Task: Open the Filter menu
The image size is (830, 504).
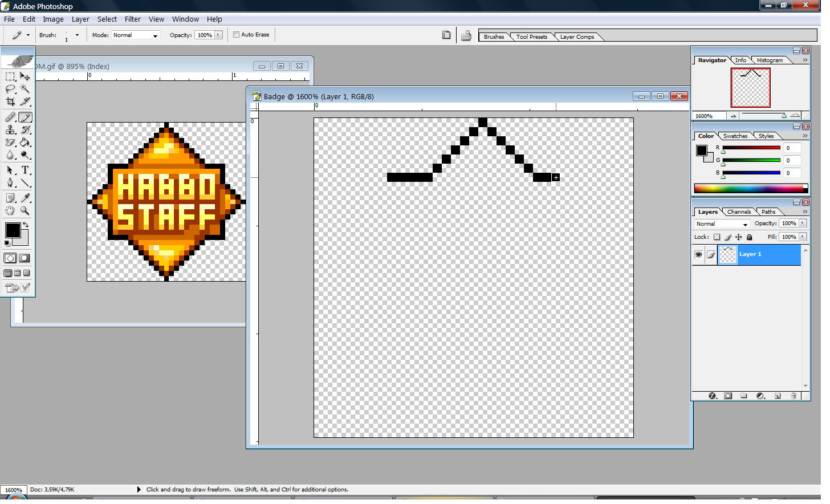Action: pos(133,19)
